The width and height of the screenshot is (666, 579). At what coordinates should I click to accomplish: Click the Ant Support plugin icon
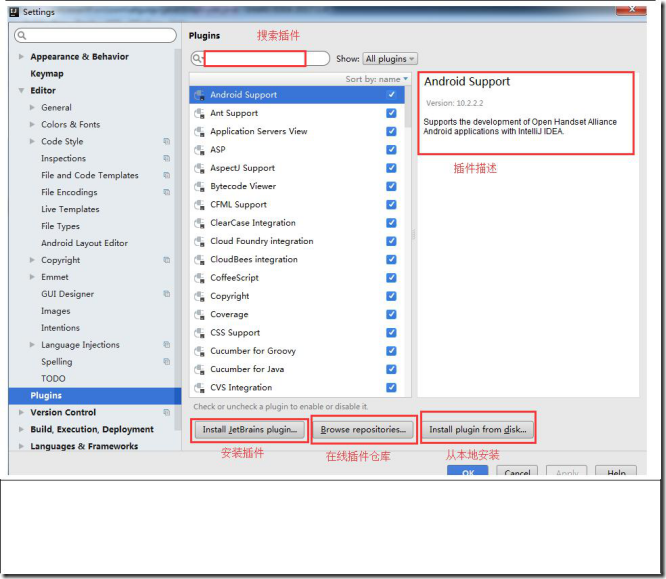[x=199, y=113]
